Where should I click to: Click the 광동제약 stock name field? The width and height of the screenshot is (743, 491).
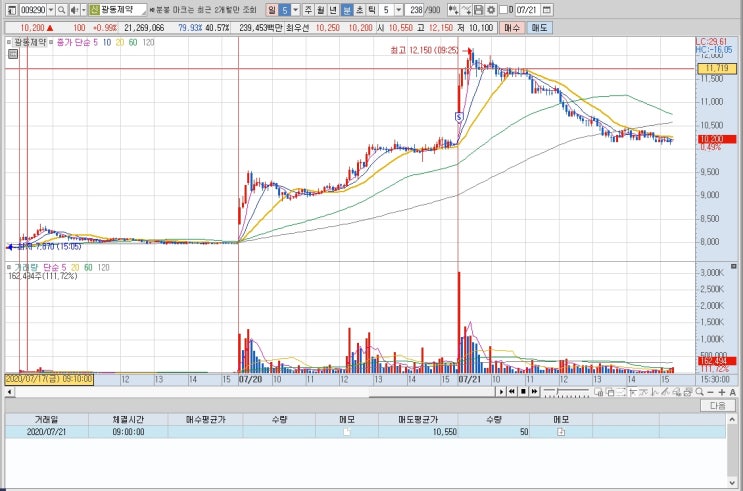point(123,9)
